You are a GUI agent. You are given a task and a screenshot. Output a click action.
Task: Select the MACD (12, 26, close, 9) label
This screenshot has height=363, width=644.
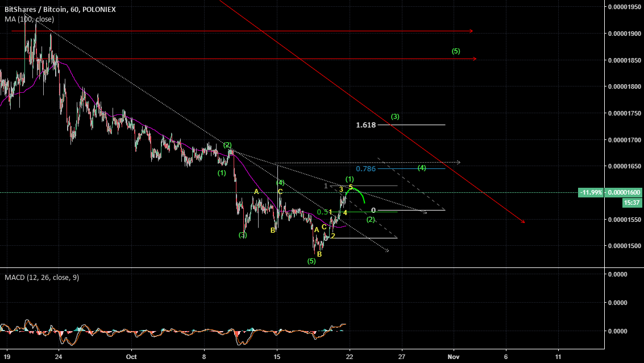42,278
